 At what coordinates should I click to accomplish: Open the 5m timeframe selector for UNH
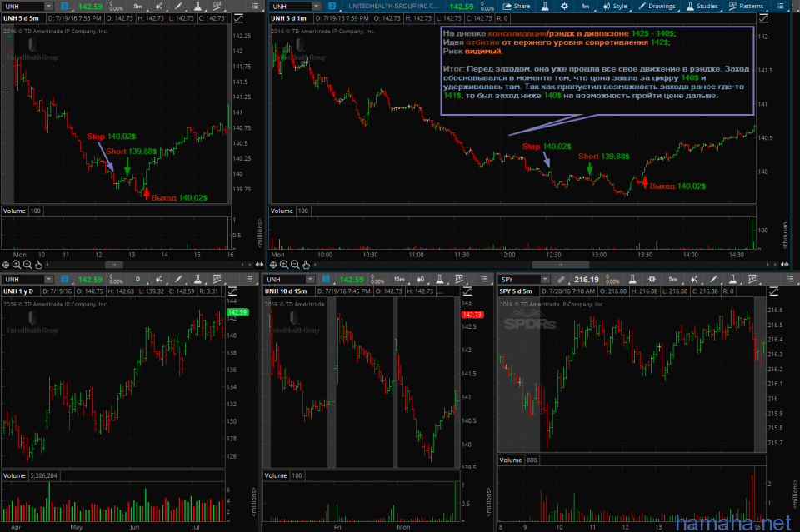pos(137,6)
